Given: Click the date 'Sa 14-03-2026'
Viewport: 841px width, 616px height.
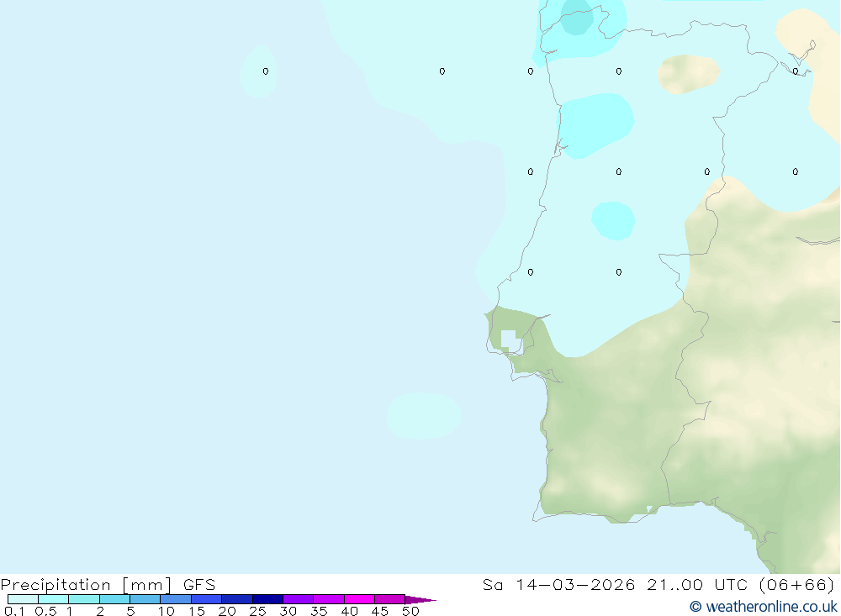Looking at the screenshot, I should [x=559, y=584].
